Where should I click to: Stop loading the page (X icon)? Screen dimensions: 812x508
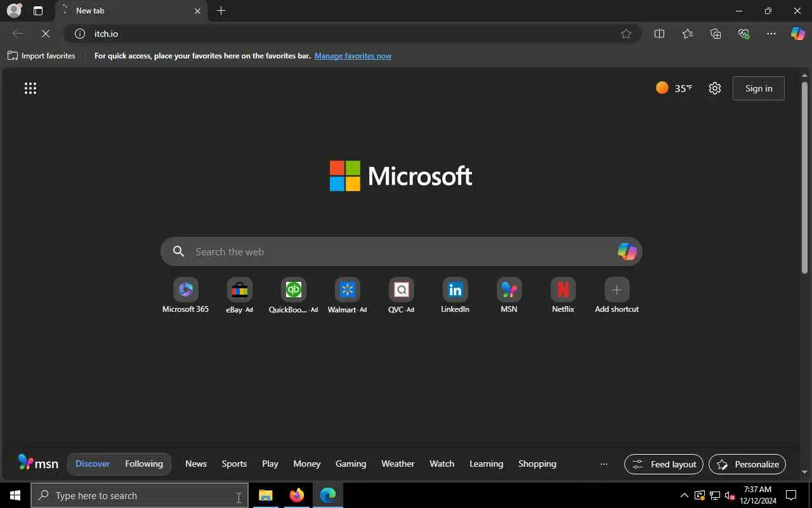click(46, 34)
